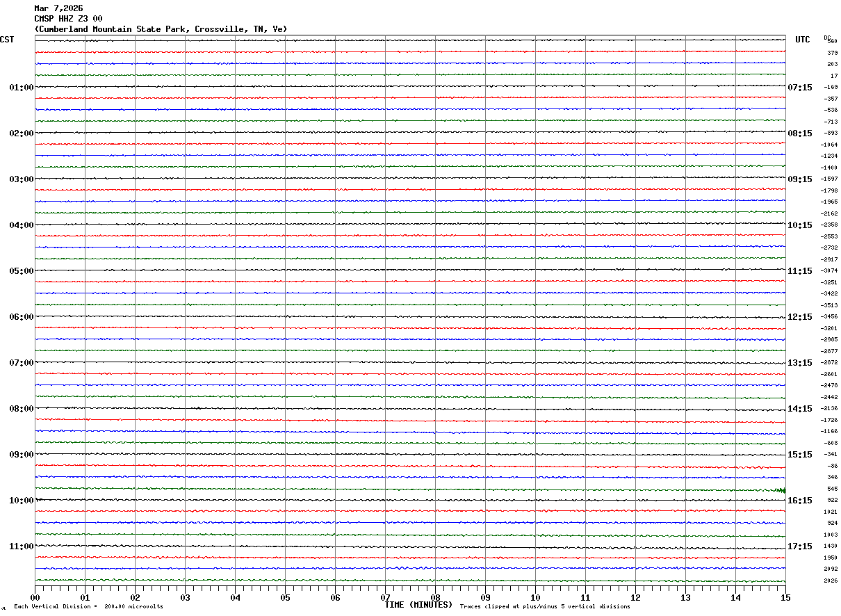Click the CST time label '03:00'
This screenshot has width=841, height=616.
click(x=21, y=179)
